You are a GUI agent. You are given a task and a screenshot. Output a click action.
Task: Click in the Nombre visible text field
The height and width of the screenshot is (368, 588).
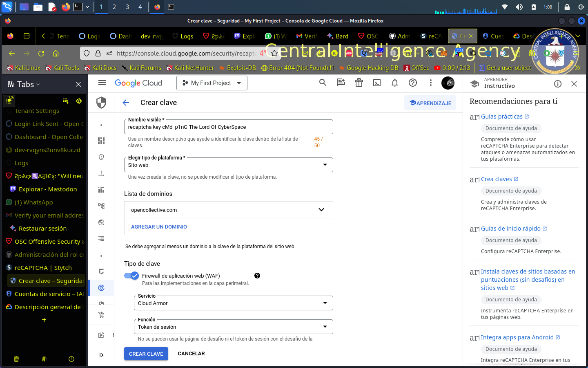[x=228, y=127]
